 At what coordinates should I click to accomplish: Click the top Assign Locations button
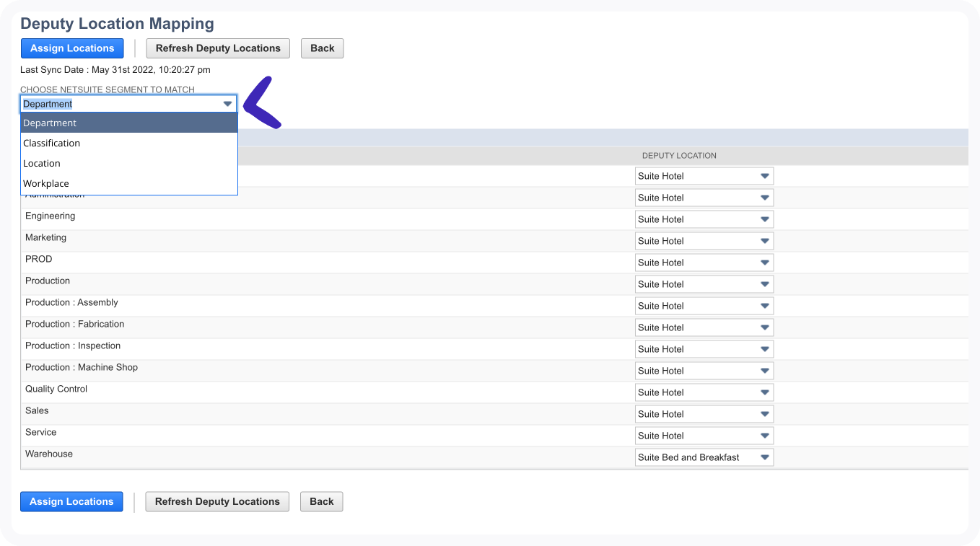pos(72,48)
